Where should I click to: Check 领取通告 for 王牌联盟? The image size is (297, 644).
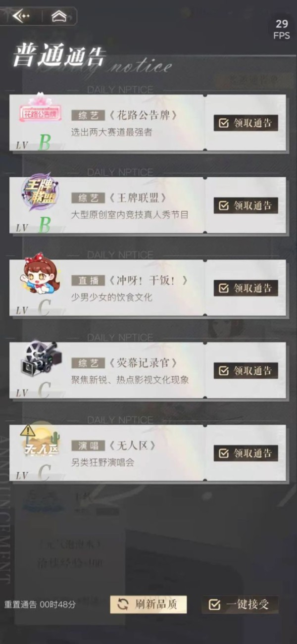(246, 205)
